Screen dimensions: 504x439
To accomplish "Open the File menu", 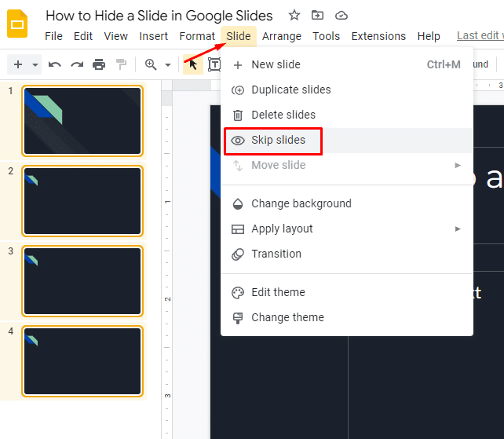I will pyautogui.click(x=53, y=36).
